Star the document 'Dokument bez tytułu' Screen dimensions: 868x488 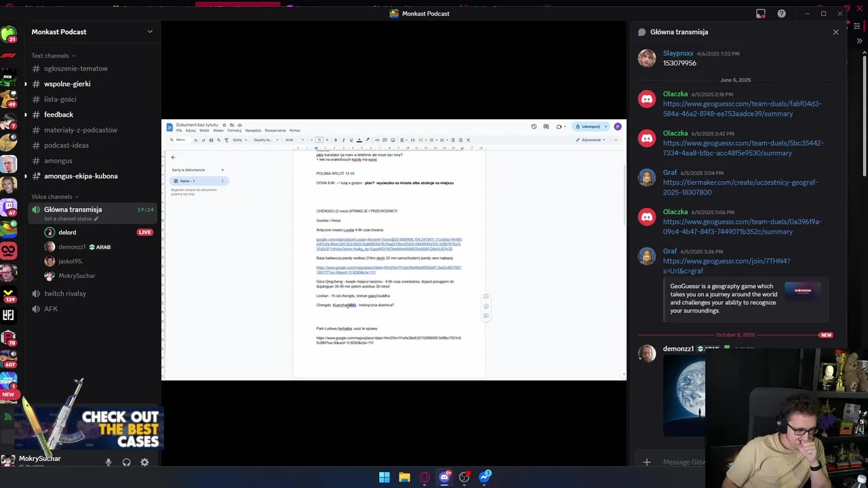(x=224, y=125)
